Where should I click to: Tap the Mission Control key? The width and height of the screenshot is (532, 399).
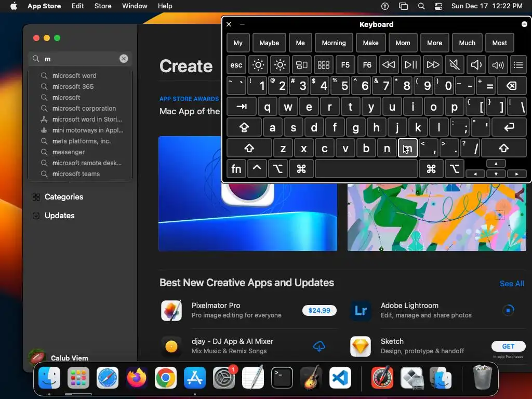(x=302, y=65)
